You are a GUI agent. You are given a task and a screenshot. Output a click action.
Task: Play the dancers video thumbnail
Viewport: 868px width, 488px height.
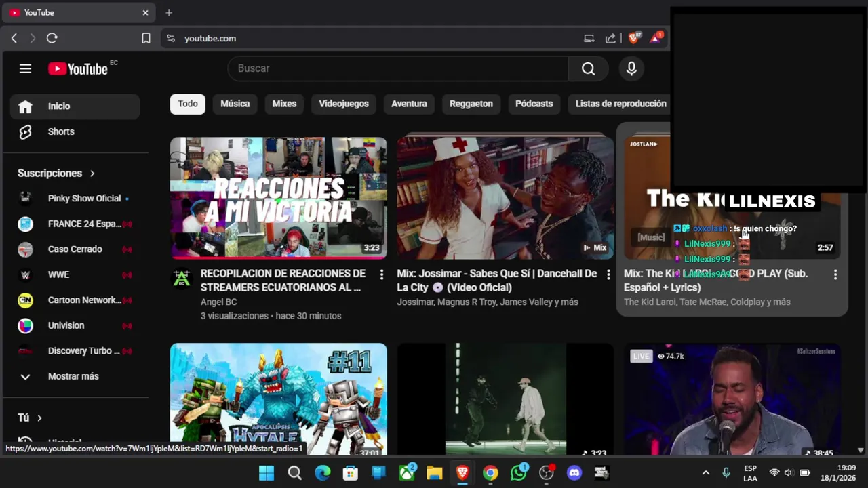point(505,399)
